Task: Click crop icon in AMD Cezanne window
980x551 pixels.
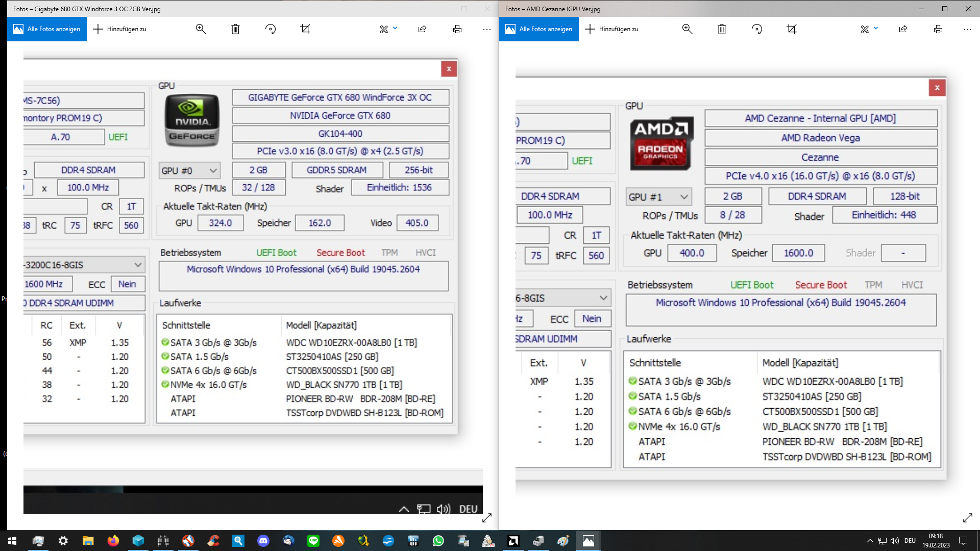Action: (792, 29)
